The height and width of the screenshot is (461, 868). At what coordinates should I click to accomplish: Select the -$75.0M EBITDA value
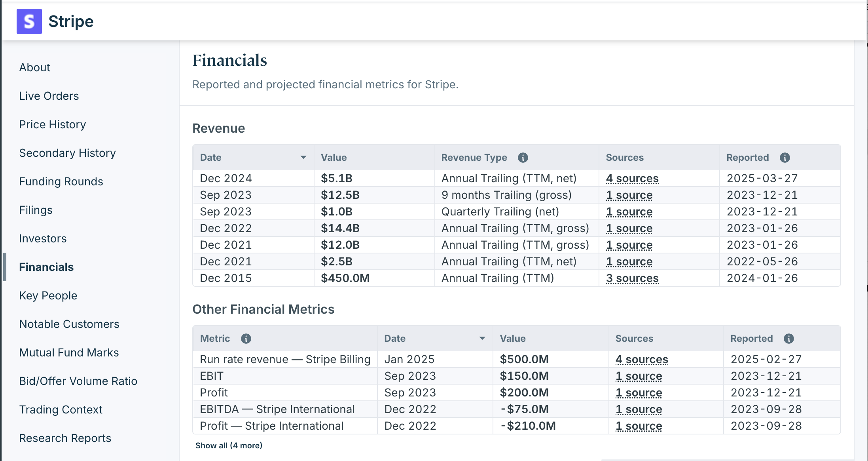click(524, 410)
